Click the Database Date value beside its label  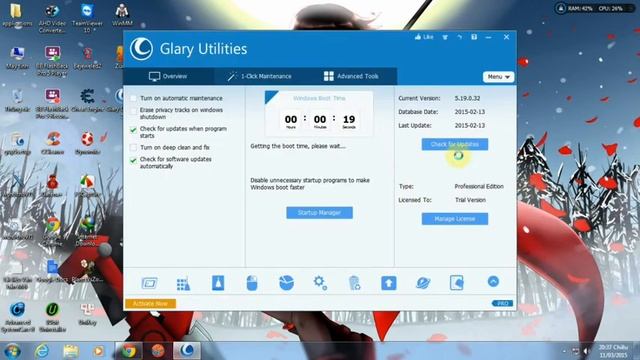470,112
